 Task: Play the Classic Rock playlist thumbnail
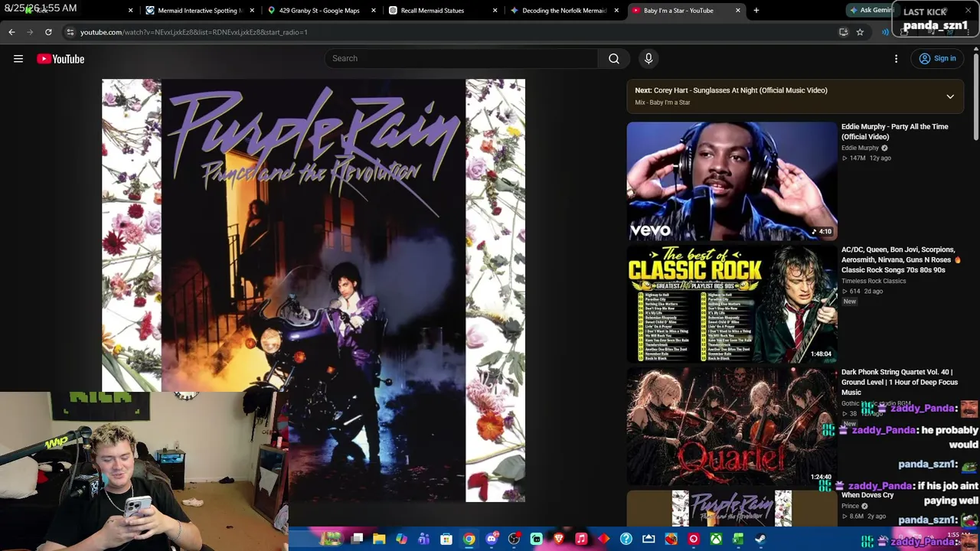point(732,304)
